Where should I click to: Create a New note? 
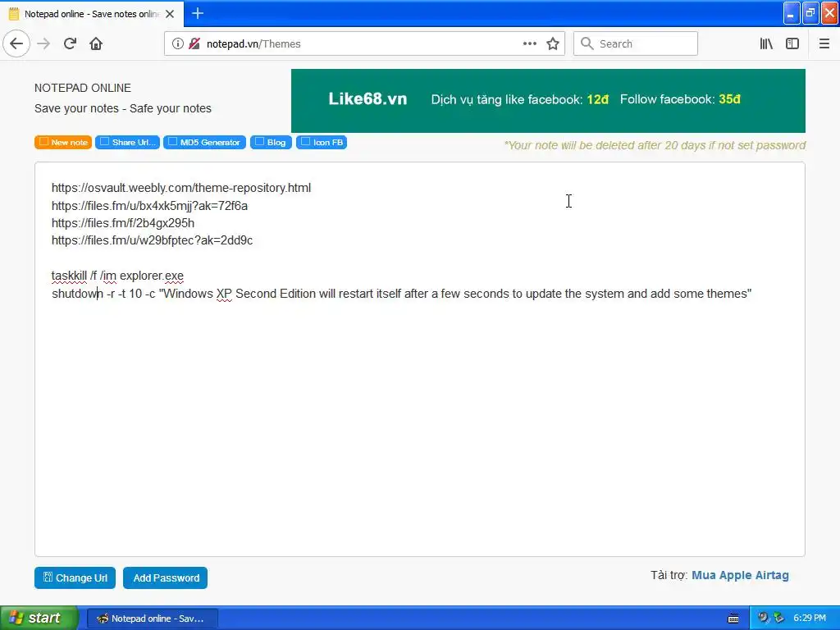click(63, 142)
